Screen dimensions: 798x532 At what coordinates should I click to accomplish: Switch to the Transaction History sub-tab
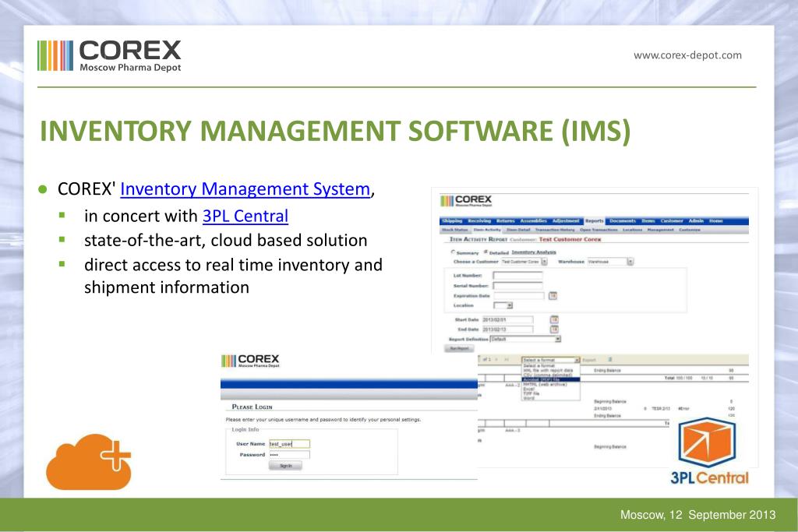[x=555, y=230]
